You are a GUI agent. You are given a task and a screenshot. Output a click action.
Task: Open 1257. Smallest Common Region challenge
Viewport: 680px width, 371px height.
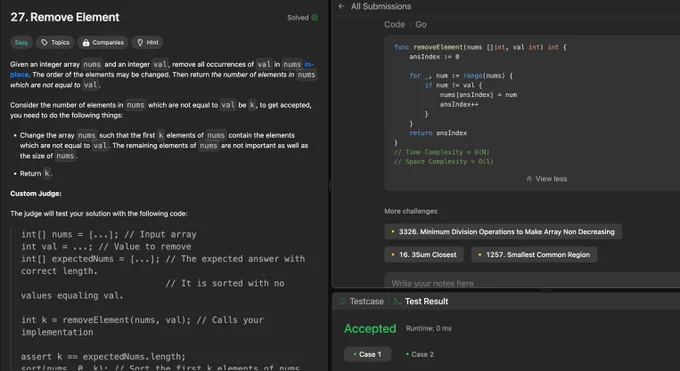coord(534,255)
